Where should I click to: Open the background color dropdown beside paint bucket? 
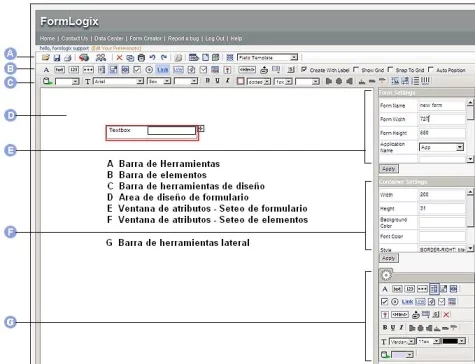click(67, 81)
